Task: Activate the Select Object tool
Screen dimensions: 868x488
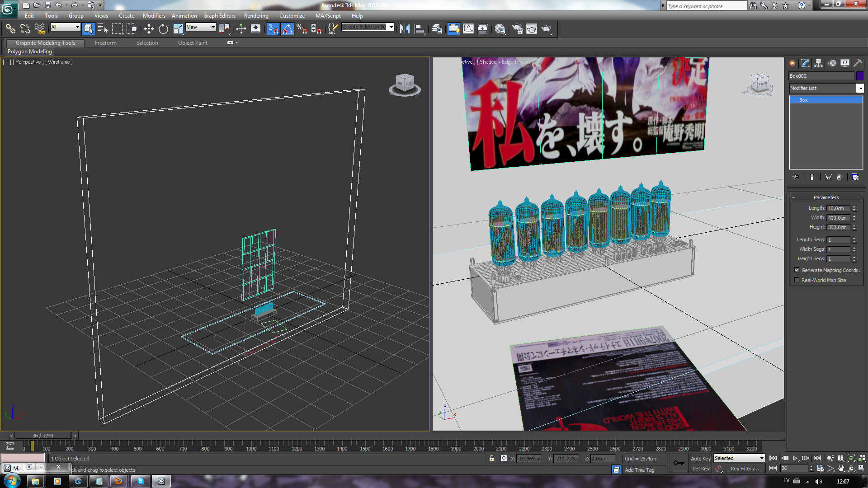Action: click(x=88, y=29)
